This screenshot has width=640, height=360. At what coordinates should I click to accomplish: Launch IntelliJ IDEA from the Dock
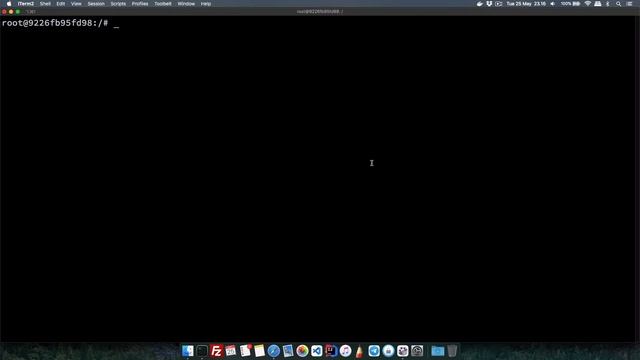331,351
